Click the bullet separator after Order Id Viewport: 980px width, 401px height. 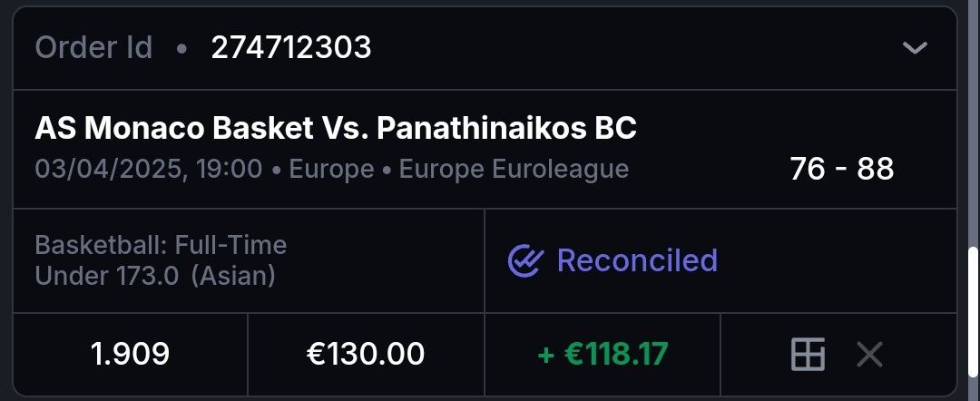point(181,48)
